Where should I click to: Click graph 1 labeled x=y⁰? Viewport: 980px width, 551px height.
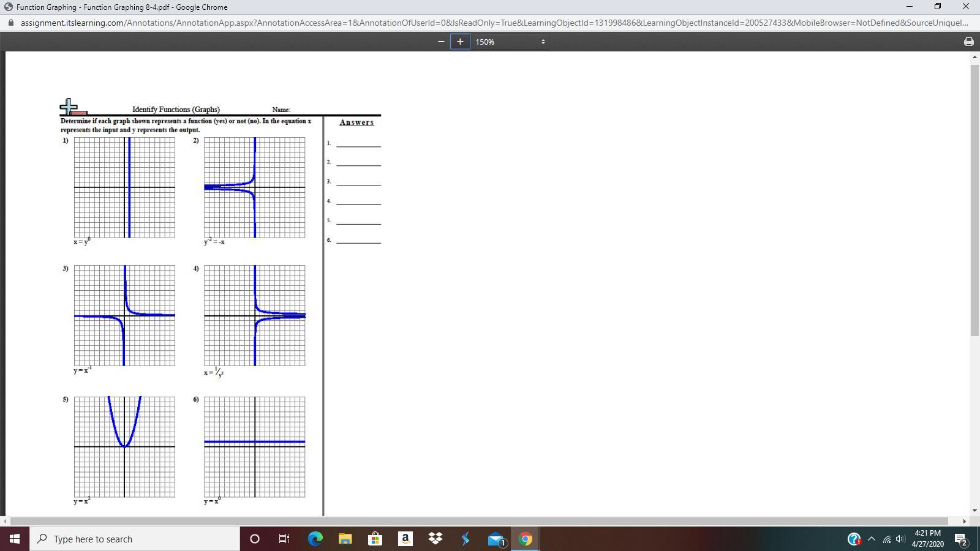[124, 187]
